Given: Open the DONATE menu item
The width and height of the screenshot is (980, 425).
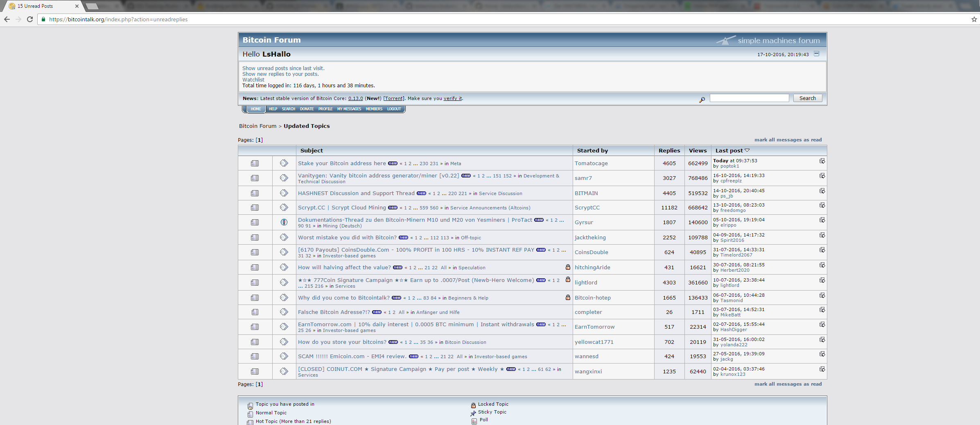Looking at the screenshot, I should pos(307,109).
